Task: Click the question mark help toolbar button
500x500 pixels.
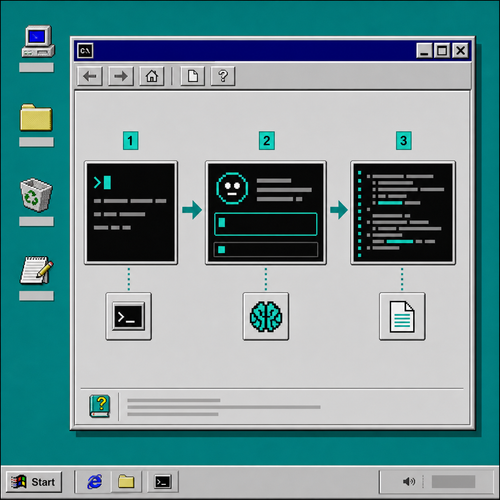Action: point(223,76)
